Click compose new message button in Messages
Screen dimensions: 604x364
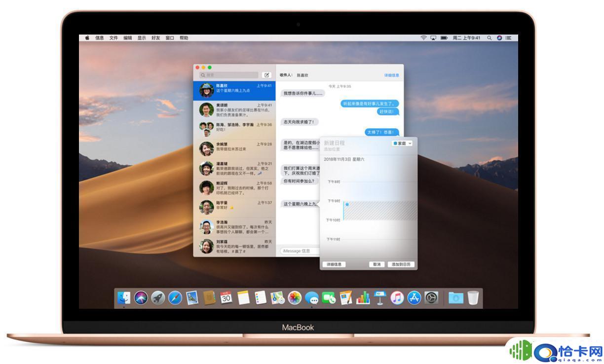[x=267, y=75]
